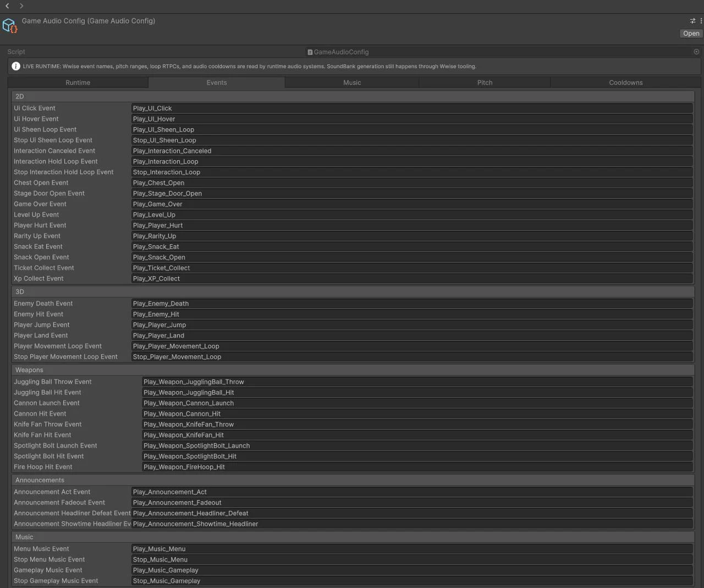704x588 pixels.
Task: Click the Play_Weapon_Cannon_Launch field
Action: pos(417,403)
